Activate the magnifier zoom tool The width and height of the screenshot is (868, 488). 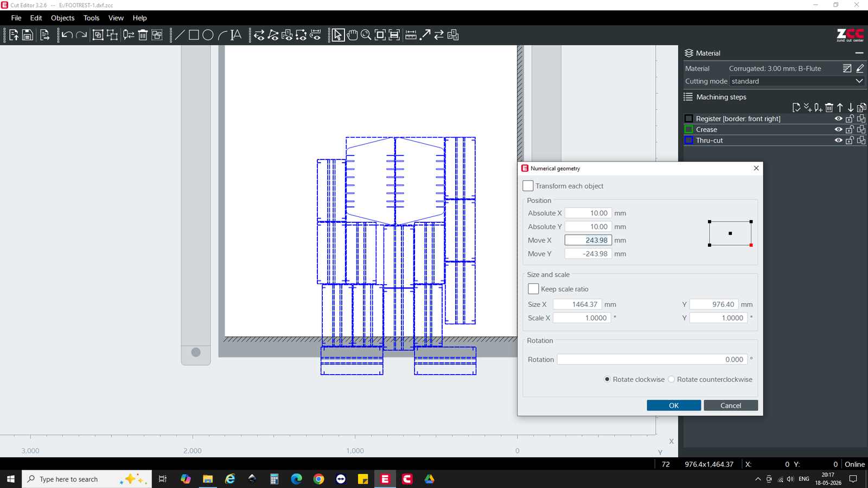tap(366, 35)
